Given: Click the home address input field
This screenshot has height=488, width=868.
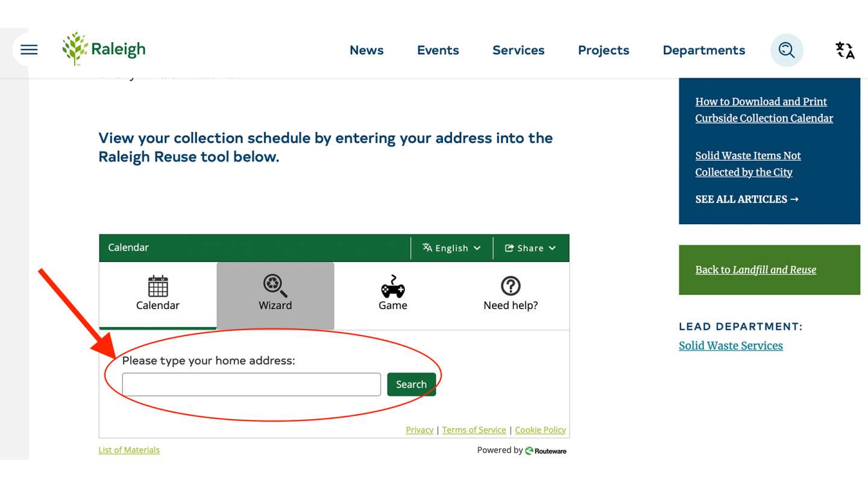Looking at the screenshot, I should (x=251, y=384).
